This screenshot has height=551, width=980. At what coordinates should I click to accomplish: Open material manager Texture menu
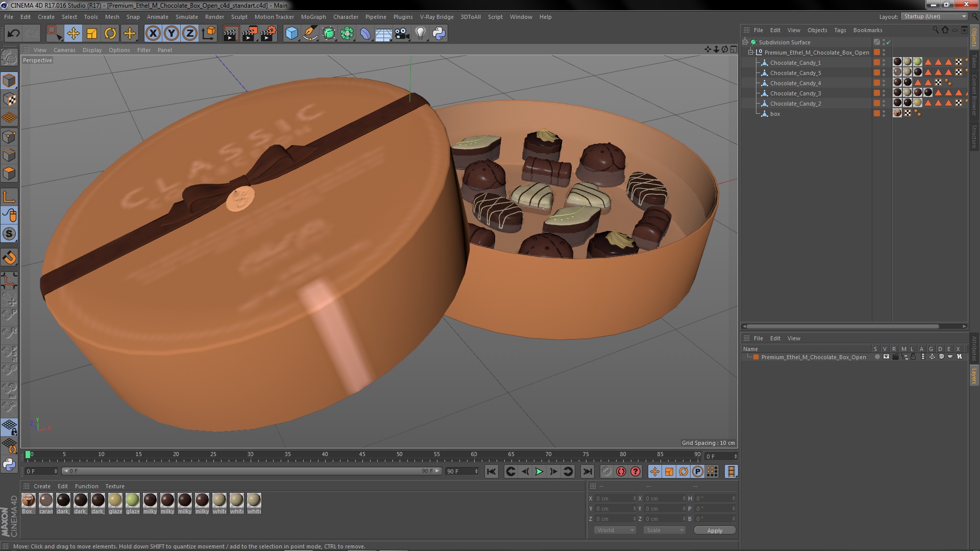(115, 486)
